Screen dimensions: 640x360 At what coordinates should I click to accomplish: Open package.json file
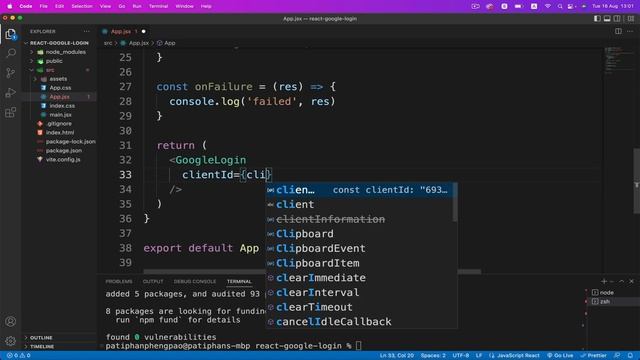pyautogui.click(x=64, y=151)
